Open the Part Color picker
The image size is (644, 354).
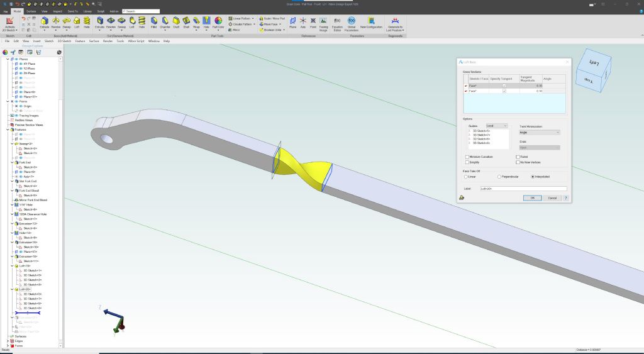pos(218,23)
